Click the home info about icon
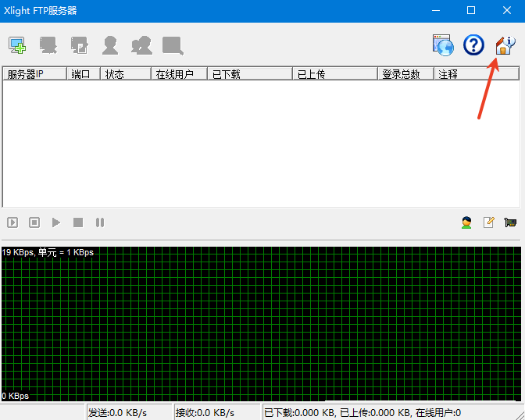 (505, 45)
